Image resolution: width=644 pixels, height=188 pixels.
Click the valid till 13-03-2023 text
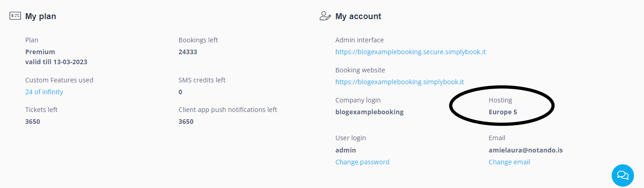tap(56, 62)
